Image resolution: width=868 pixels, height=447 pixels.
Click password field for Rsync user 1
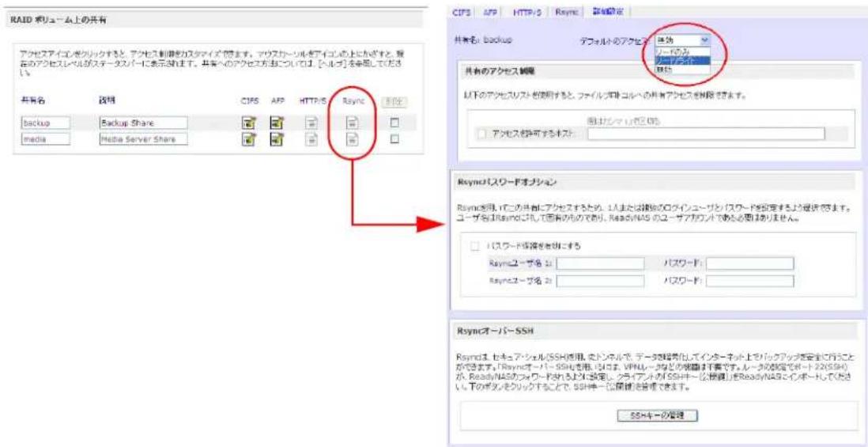[750, 263]
